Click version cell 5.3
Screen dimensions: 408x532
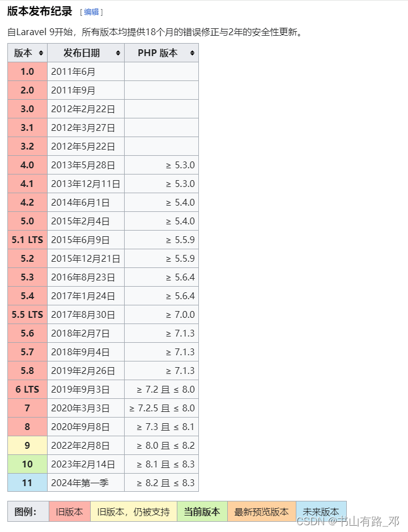click(x=28, y=277)
